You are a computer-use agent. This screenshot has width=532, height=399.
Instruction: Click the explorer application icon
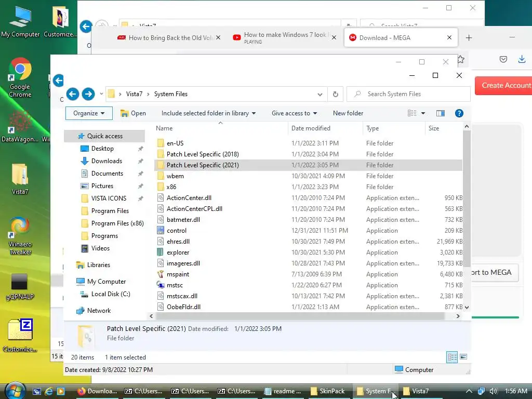(x=161, y=252)
